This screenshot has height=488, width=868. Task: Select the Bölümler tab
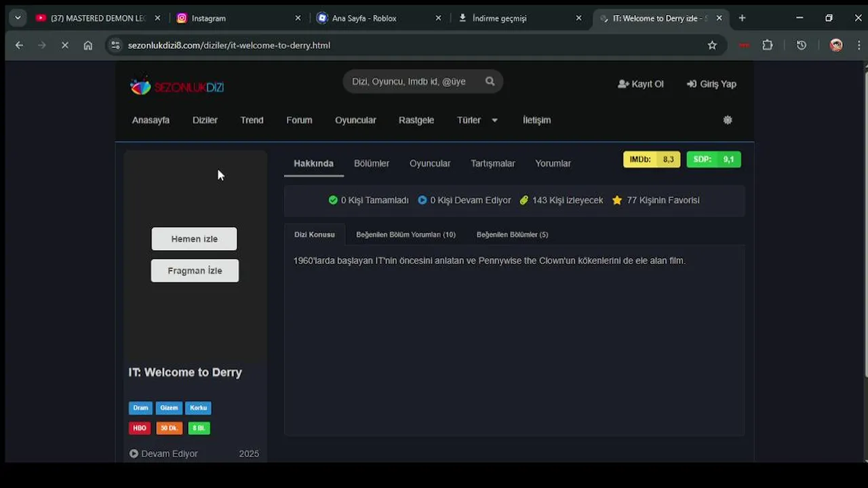372,163
